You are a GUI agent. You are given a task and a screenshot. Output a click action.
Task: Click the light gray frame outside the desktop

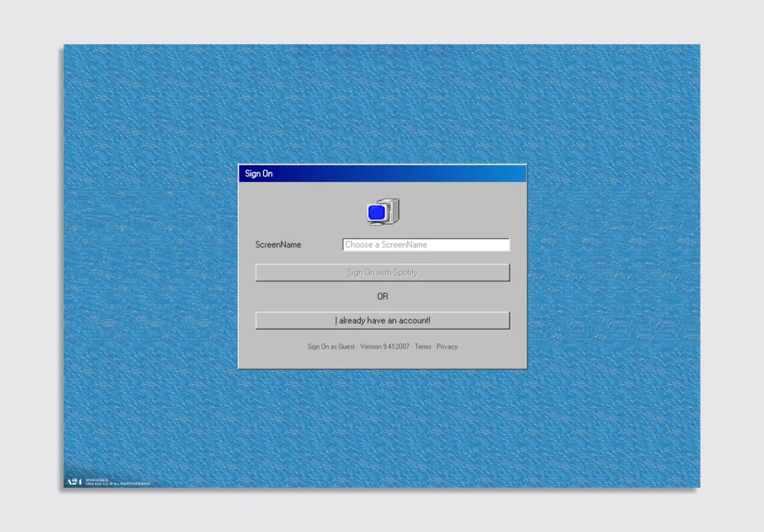pyautogui.click(x=30, y=261)
